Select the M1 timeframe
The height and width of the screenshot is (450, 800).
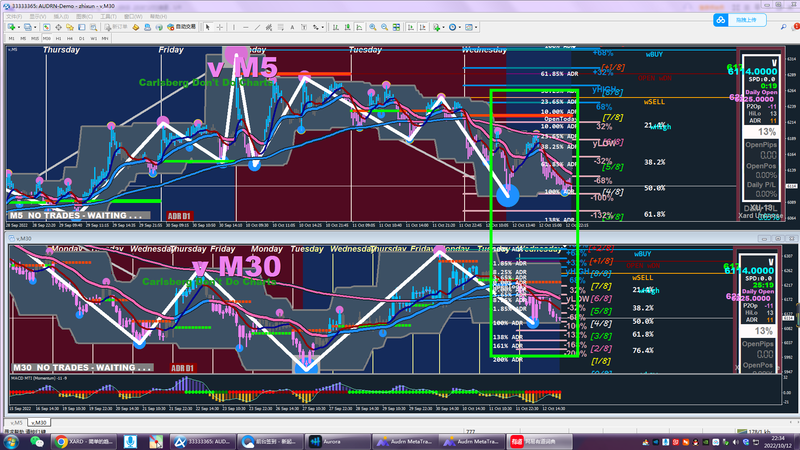[x=11, y=38]
